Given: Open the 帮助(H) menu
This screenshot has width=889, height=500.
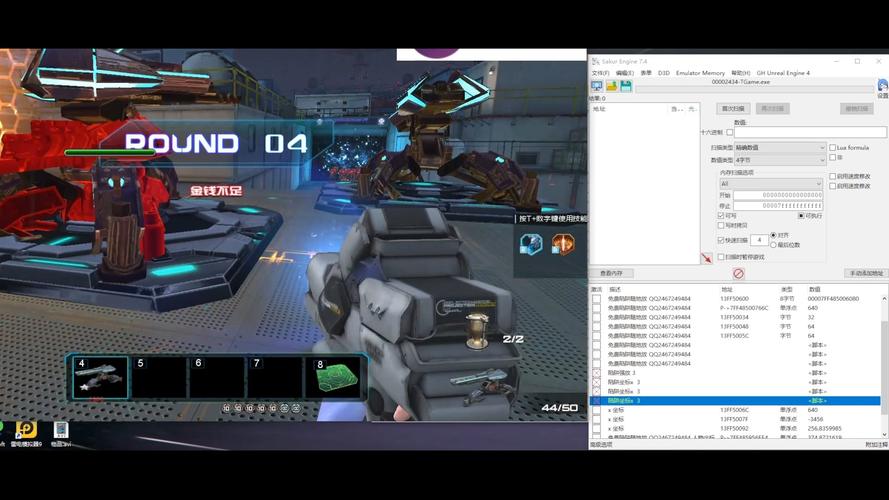Looking at the screenshot, I should [x=740, y=73].
